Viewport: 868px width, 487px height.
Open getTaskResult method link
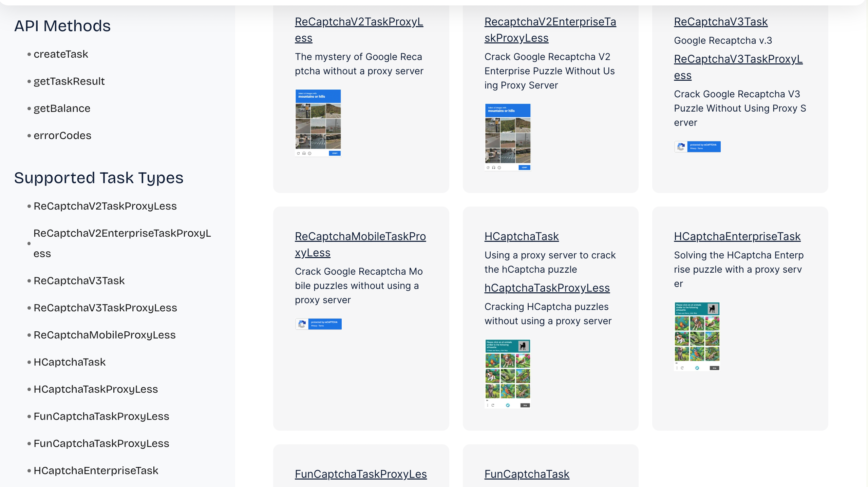(69, 81)
